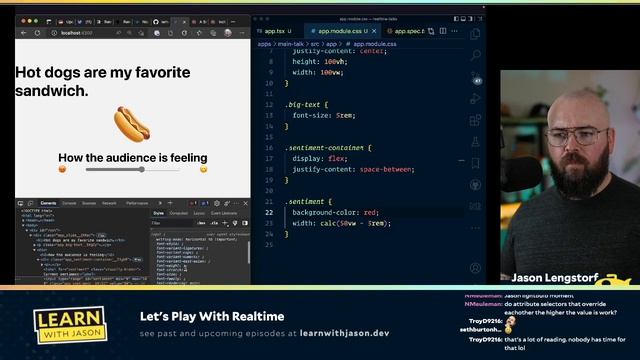Toggle the secondary sidebar layout icon in VS Code
The height and width of the screenshot is (360, 640).
[x=470, y=19]
